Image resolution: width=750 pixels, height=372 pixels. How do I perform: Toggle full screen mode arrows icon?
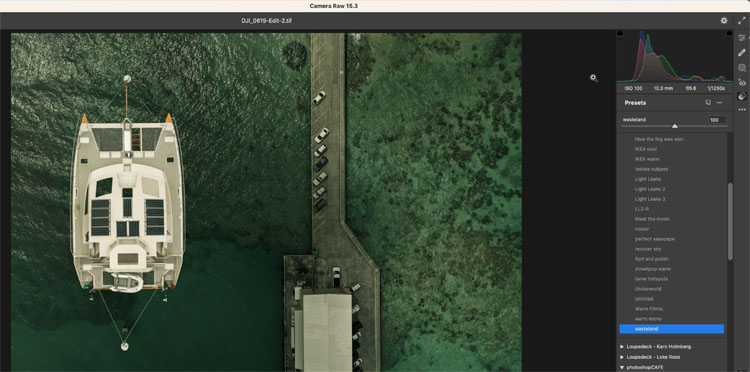742,21
